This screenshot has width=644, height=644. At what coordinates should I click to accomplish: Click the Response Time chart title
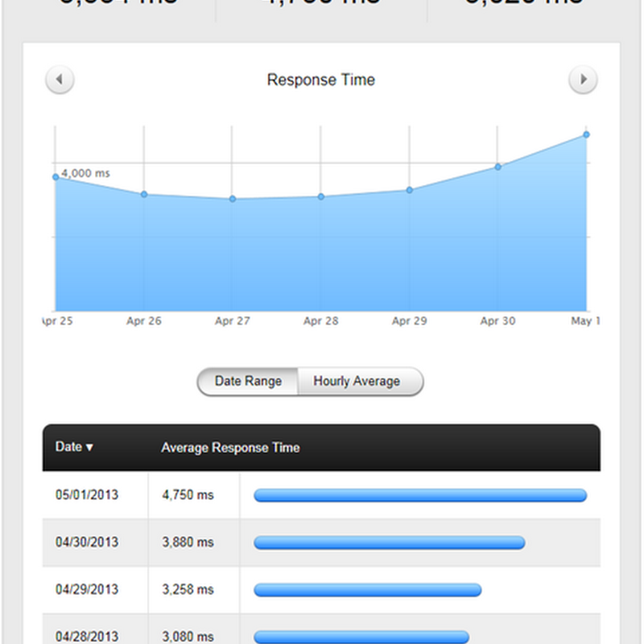pyautogui.click(x=321, y=80)
